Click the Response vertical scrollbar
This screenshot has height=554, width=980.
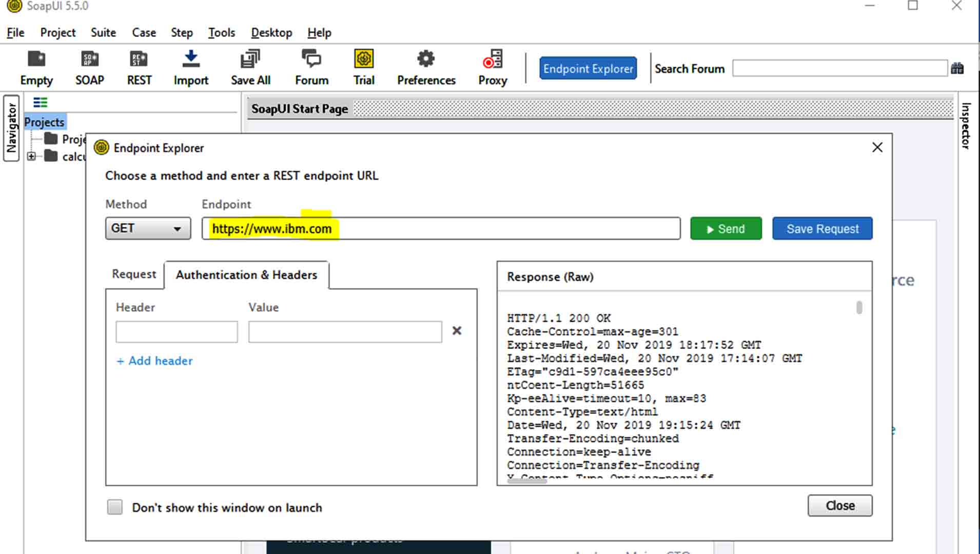859,308
